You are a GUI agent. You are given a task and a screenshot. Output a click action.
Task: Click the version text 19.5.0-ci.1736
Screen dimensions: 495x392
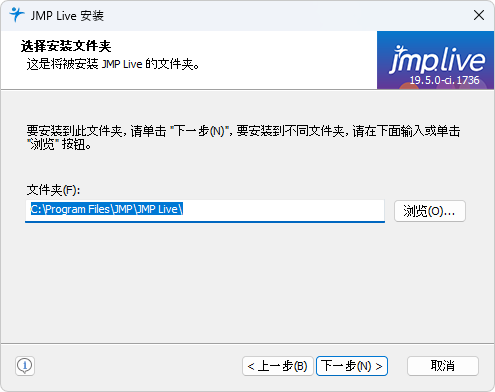[x=444, y=80]
